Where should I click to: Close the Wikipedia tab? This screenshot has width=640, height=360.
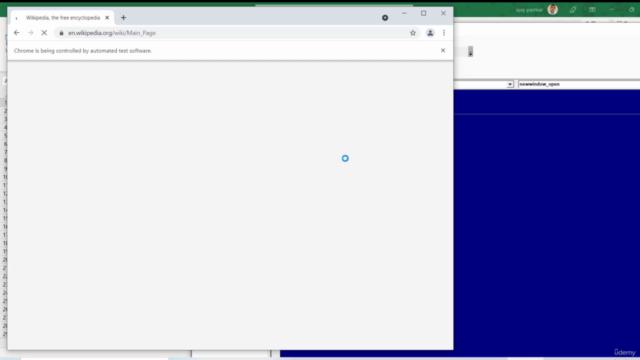[107, 18]
